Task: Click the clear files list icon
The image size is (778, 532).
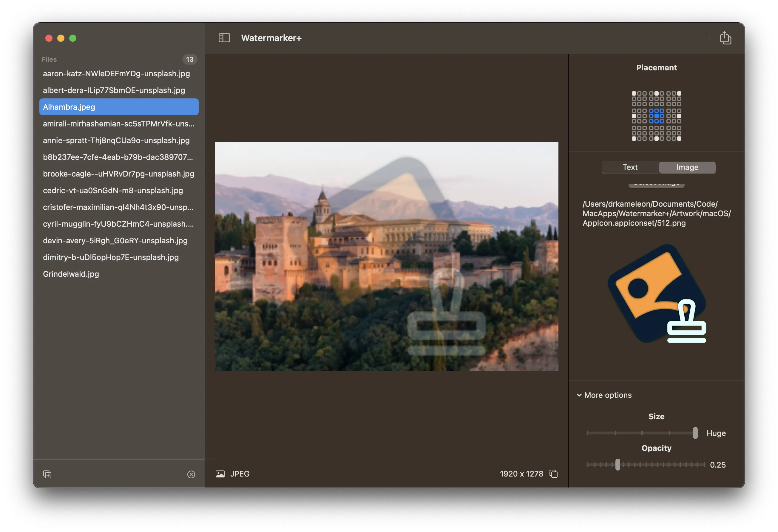Action: [x=191, y=474]
